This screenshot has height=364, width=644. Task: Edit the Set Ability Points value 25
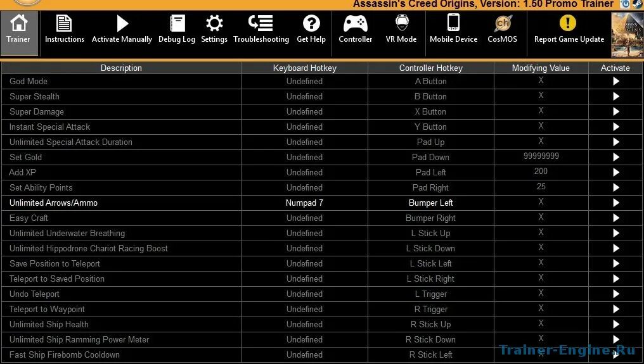541,186
